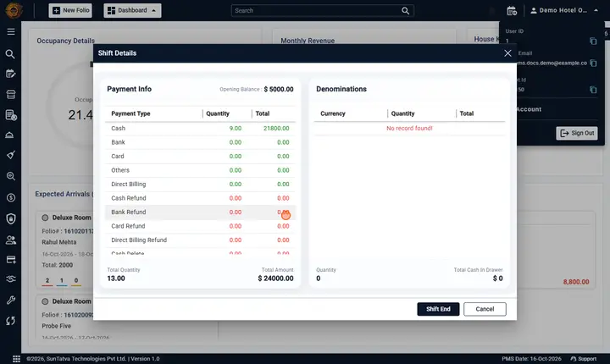This screenshot has width=610, height=364.
Task: Copy the User ID value
Action: click(x=593, y=41)
